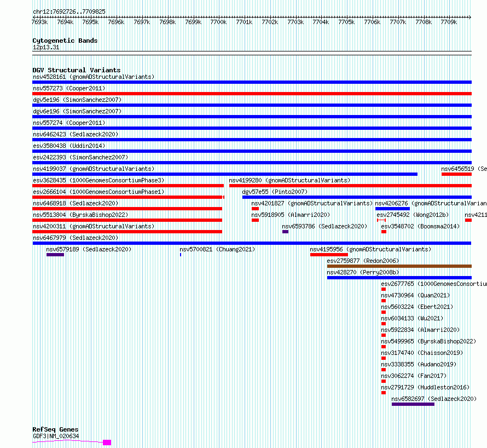
Task: Click the small blue mark under nsv5700821
Action: point(181,255)
